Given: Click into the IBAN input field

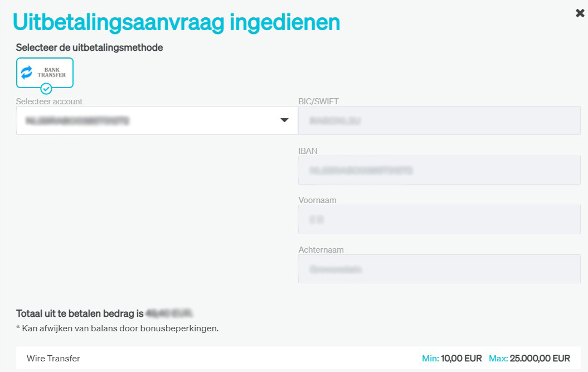Looking at the screenshot, I should (x=439, y=170).
